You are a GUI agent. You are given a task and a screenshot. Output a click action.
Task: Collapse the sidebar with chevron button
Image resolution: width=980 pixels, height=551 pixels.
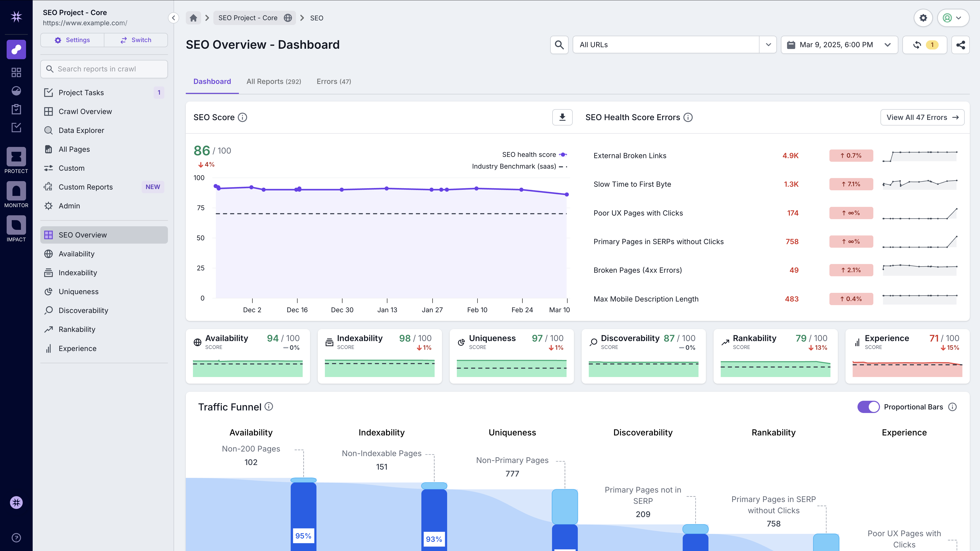[x=174, y=18]
